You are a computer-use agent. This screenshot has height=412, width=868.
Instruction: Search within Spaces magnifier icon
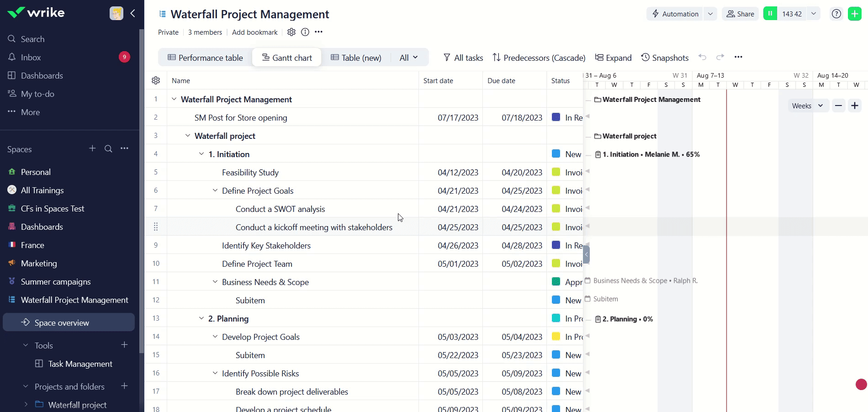[108, 149]
